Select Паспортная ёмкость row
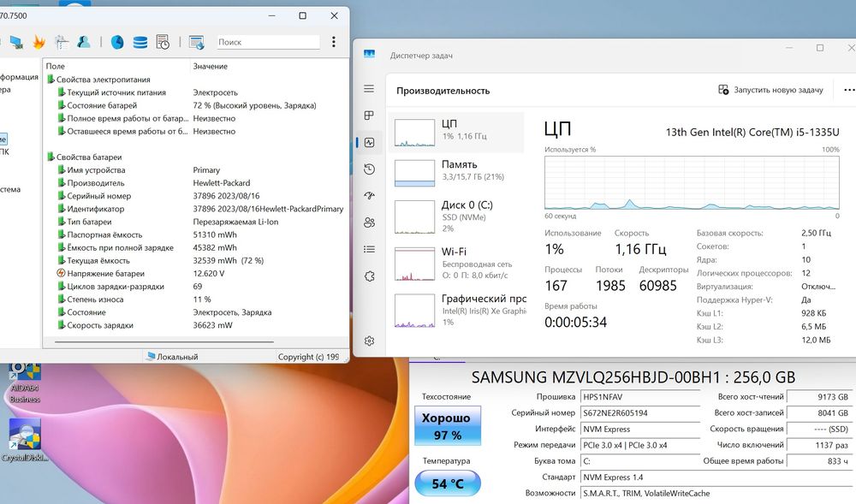Viewport: 856px width, 504px height. tap(195, 234)
